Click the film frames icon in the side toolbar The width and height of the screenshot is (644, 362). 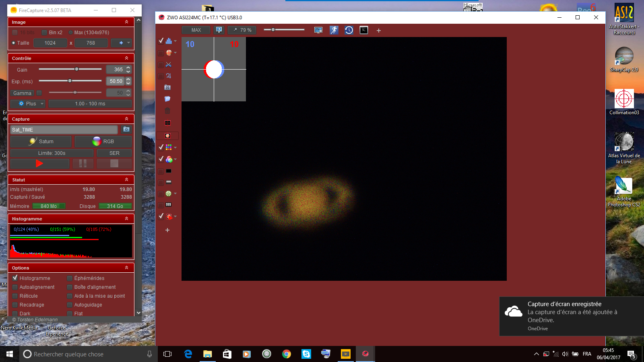click(167, 87)
